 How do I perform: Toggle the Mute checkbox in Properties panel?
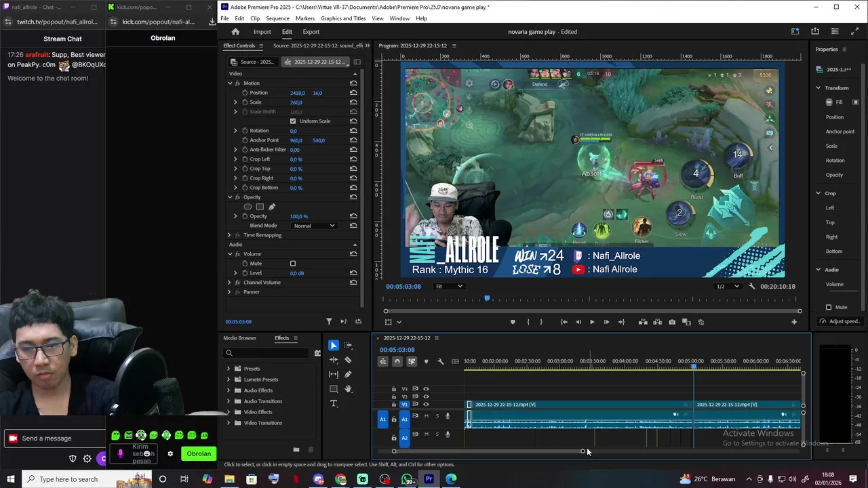point(829,307)
